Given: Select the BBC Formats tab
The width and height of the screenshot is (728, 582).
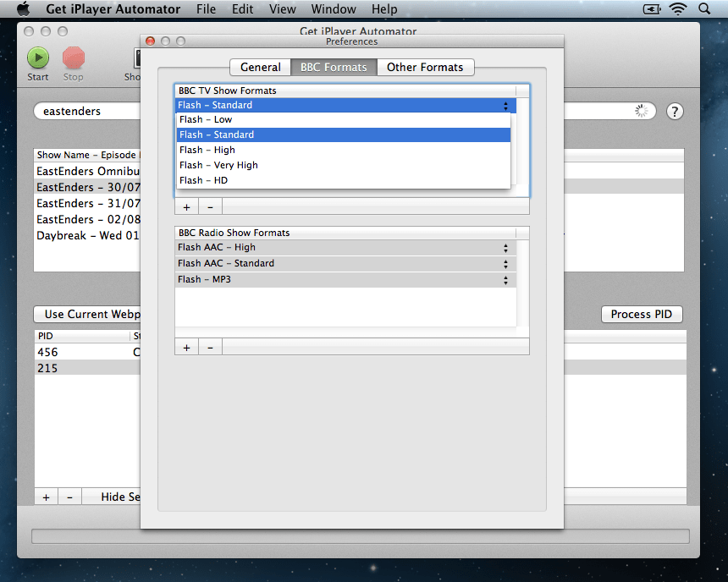Looking at the screenshot, I should 334,68.
